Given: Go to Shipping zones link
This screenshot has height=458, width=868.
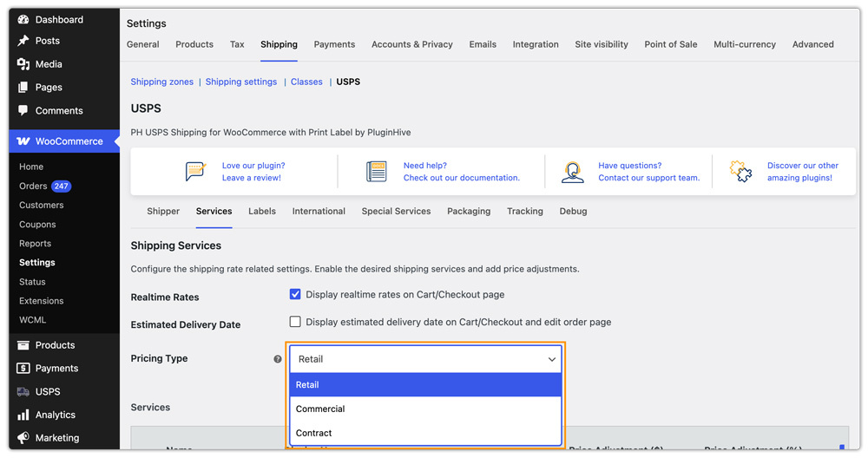Looking at the screenshot, I should 162,82.
